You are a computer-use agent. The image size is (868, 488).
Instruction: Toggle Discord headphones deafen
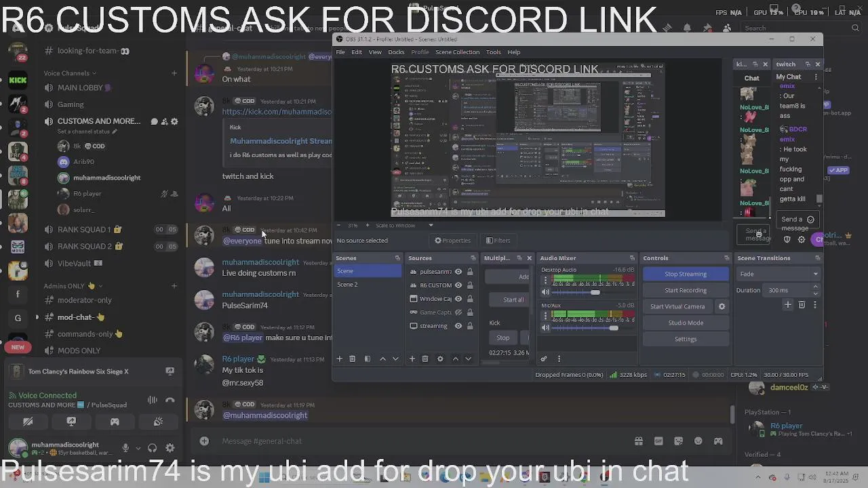(153, 448)
